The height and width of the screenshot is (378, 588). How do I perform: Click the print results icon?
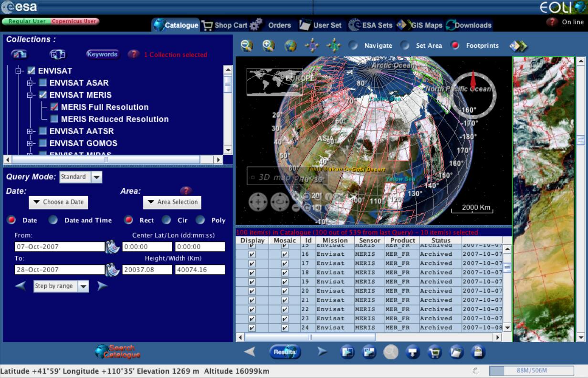click(478, 352)
